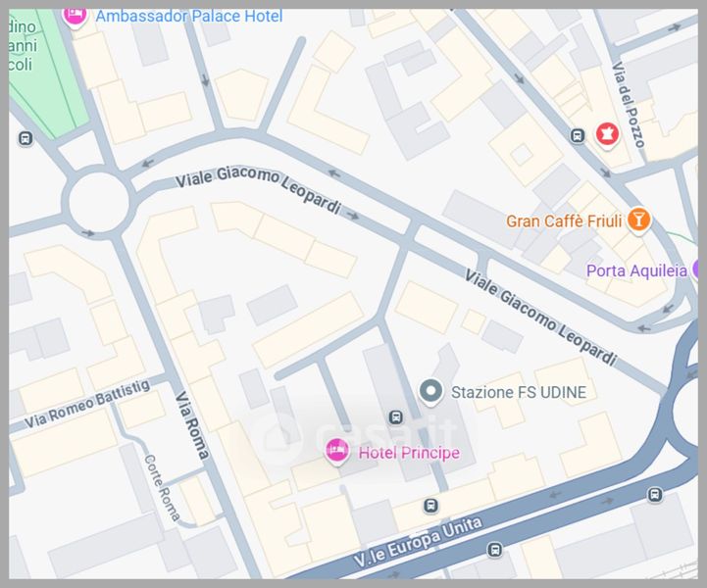Select the bus stop icon below V.le Europa Unita road
The height and width of the screenshot is (588, 707).
(494, 549)
